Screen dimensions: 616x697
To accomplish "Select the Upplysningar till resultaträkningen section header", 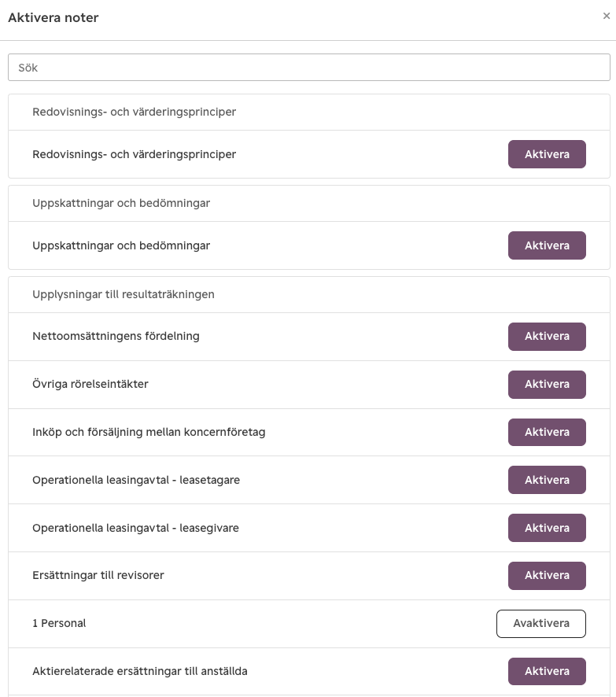I will pyautogui.click(x=123, y=294).
